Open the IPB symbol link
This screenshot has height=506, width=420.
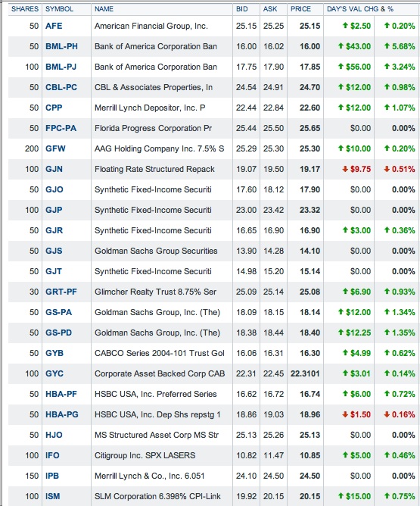52,476
